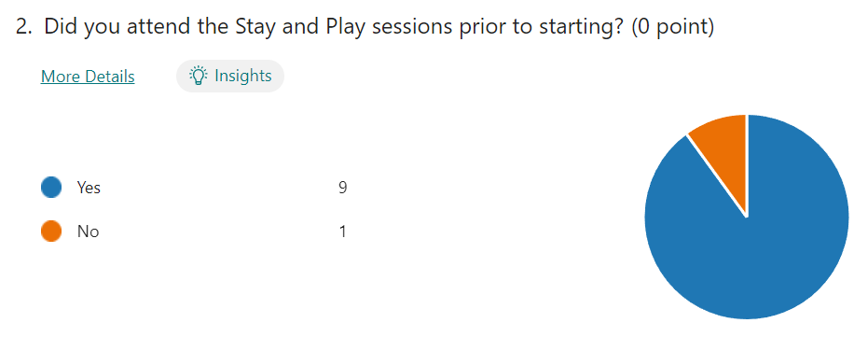Click the No legend label
This screenshot has width=868, height=337.
(x=88, y=232)
